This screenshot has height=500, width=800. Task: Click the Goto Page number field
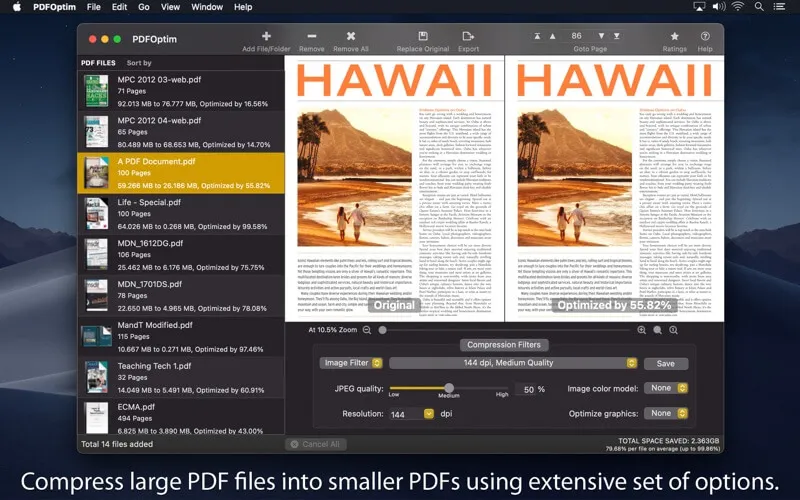click(x=577, y=36)
